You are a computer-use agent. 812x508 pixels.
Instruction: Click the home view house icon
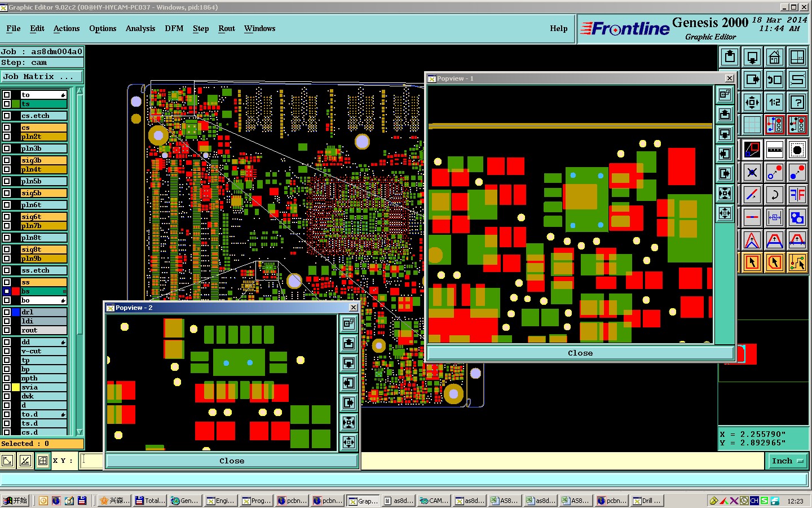(x=775, y=57)
